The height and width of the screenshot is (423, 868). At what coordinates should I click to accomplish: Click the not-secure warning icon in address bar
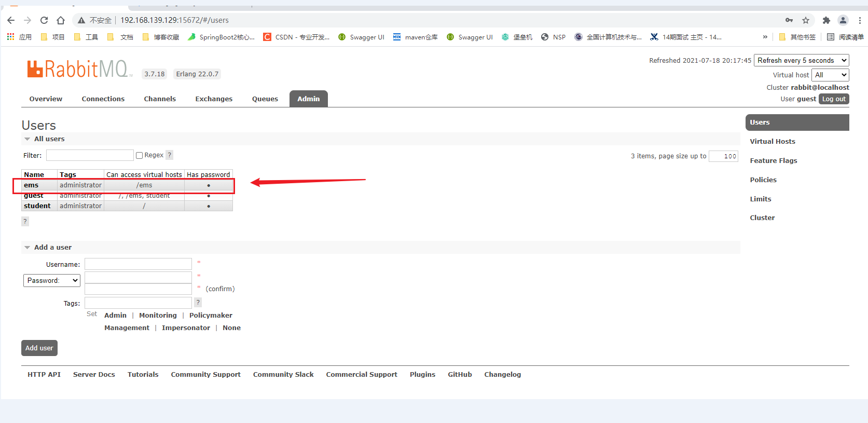[81, 20]
